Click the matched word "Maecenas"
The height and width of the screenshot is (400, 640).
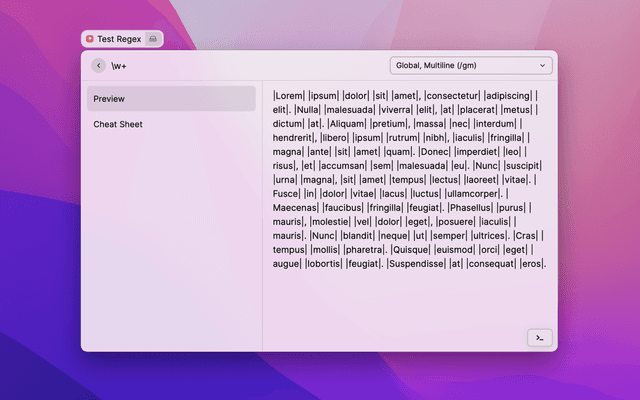coord(297,208)
